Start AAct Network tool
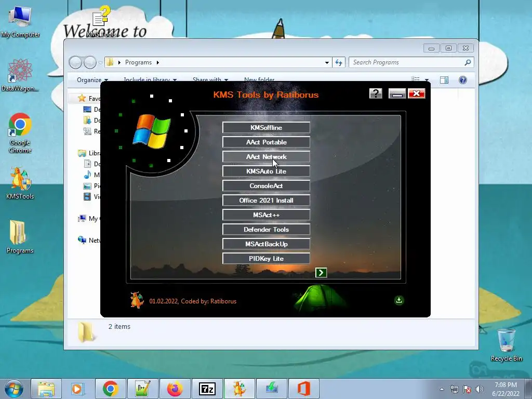Screen dimensions: 532x399 (x=266, y=157)
